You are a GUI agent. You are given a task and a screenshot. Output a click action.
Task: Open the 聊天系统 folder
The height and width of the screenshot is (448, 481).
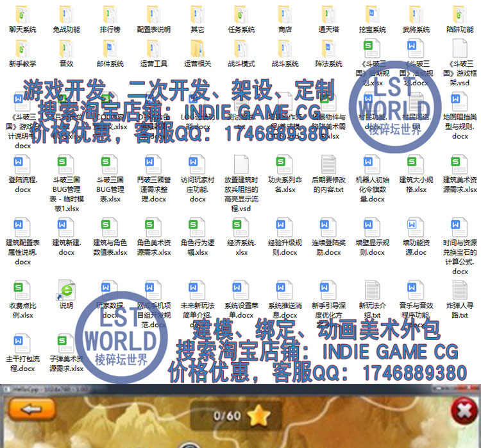pyautogui.click(x=22, y=19)
